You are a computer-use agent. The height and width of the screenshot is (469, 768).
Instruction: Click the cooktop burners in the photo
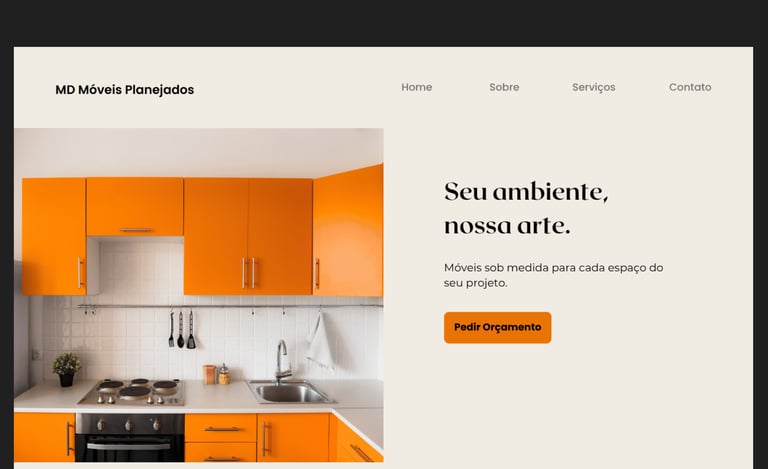pos(133,391)
